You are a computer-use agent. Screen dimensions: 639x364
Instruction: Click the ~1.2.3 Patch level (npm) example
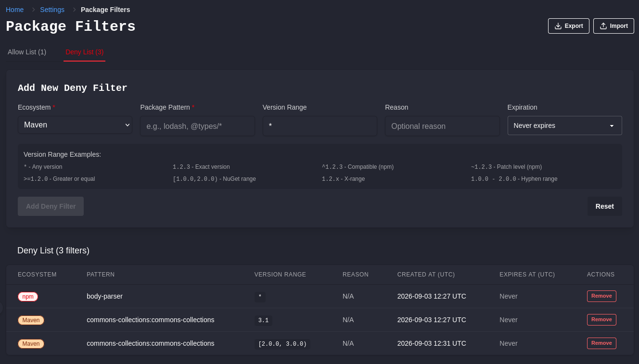pyautogui.click(x=506, y=167)
